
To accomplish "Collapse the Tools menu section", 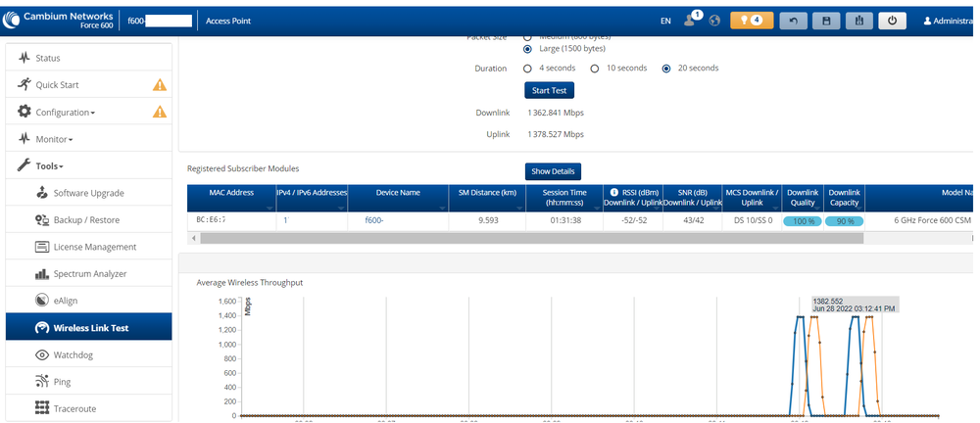I will [49, 166].
